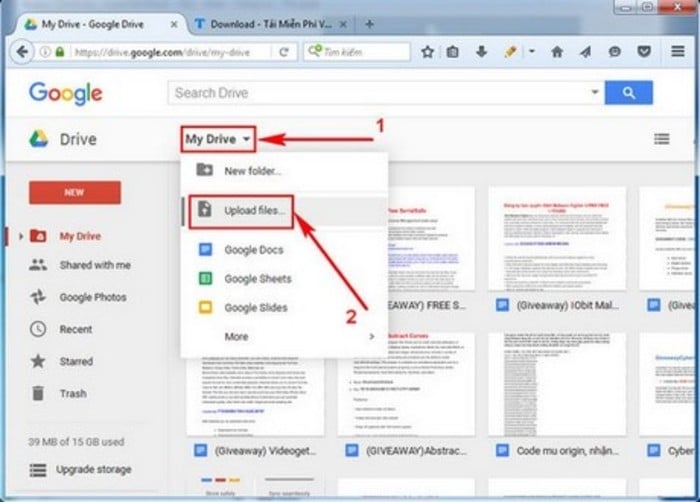The height and width of the screenshot is (502, 700).
Task: Click the site information circle icon
Action: coord(45,52)
